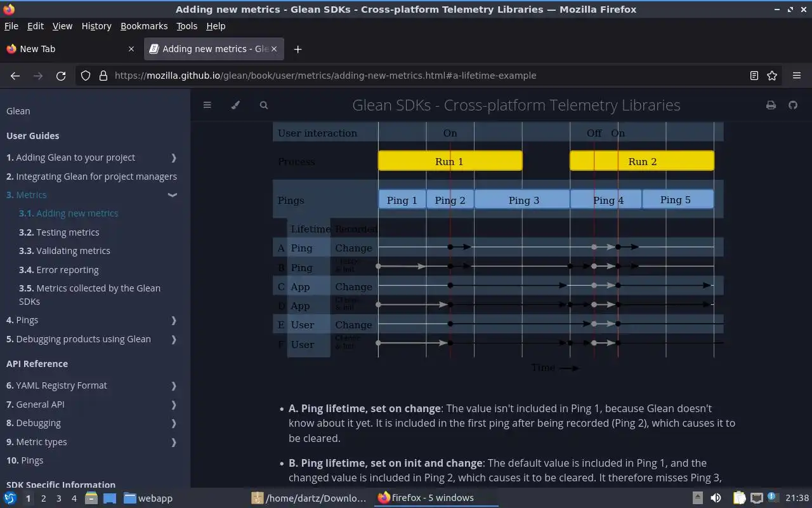Click the notification tray icon with the blue badge
The image size is (812, 508).
pyautogui.click(x=772, y=497)
